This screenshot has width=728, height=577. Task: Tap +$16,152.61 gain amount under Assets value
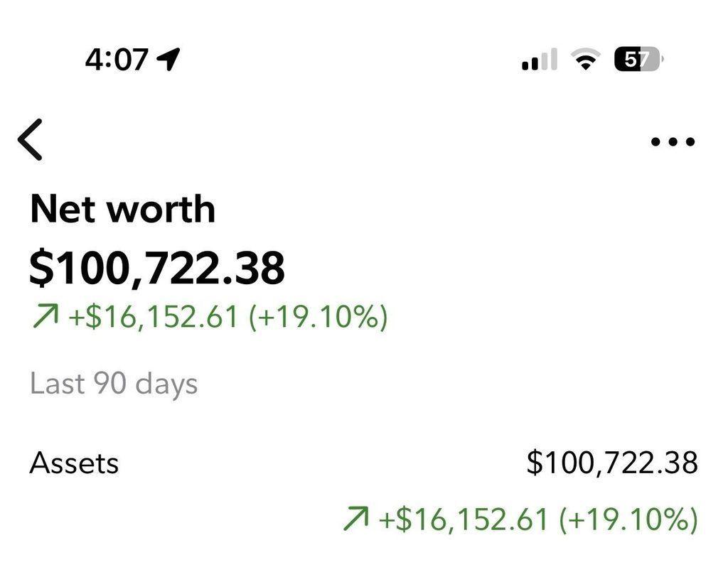coord(464,520)
